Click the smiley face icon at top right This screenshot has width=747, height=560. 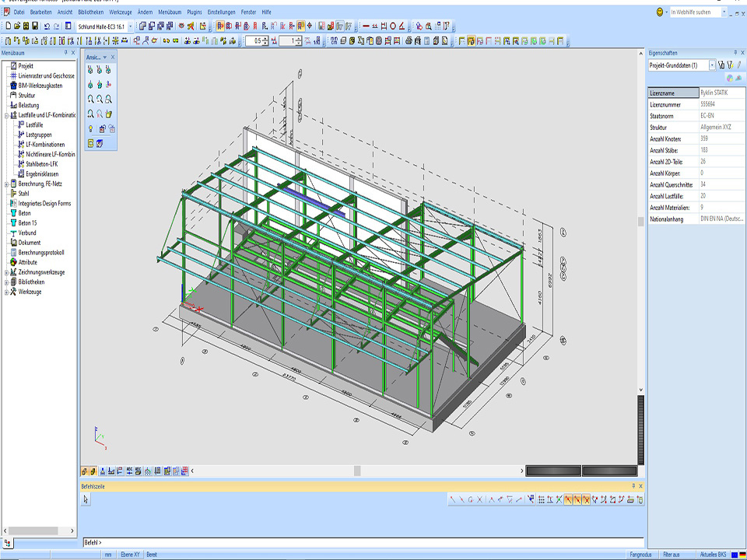click(x=660, y=12)
